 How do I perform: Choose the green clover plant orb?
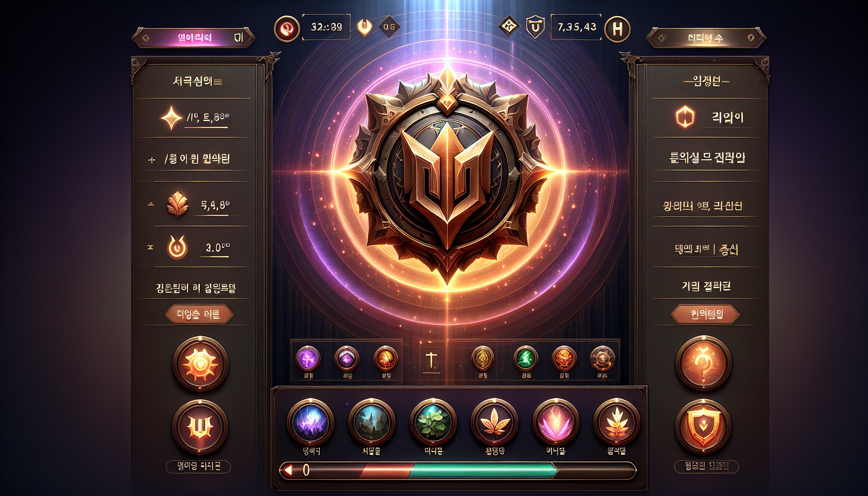point(433,422)
